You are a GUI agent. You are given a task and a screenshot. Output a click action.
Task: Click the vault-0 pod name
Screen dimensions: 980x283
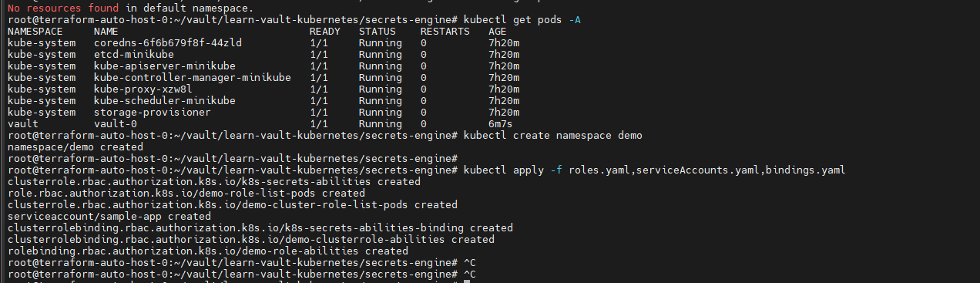(x=115, y=123)
